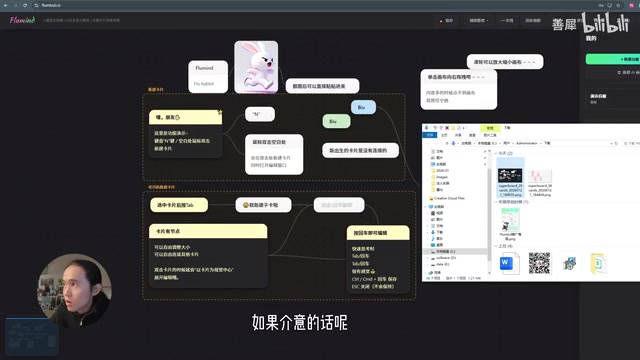Open the blue File tab in Explorer

point(429,135)
